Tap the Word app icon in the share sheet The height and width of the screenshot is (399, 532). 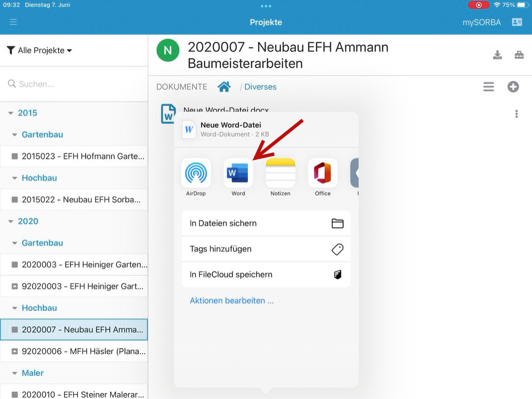238,173
